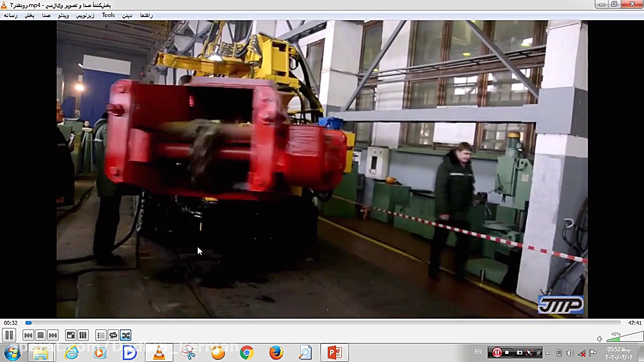This screenshot has width=644, height=362.
Task: Pause the screen recorder
Action: 497,352
